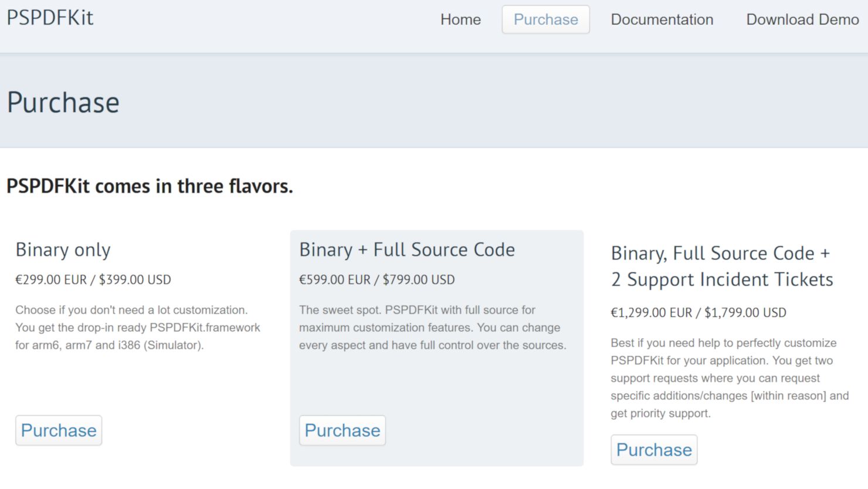Click the 'Binary + Full Source Code' title

click(x=407, y=250)
